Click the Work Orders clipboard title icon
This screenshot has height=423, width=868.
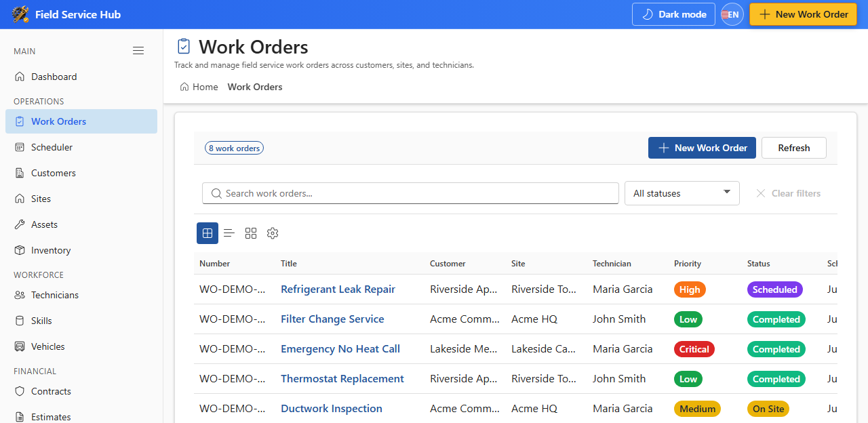click(184, 46)
